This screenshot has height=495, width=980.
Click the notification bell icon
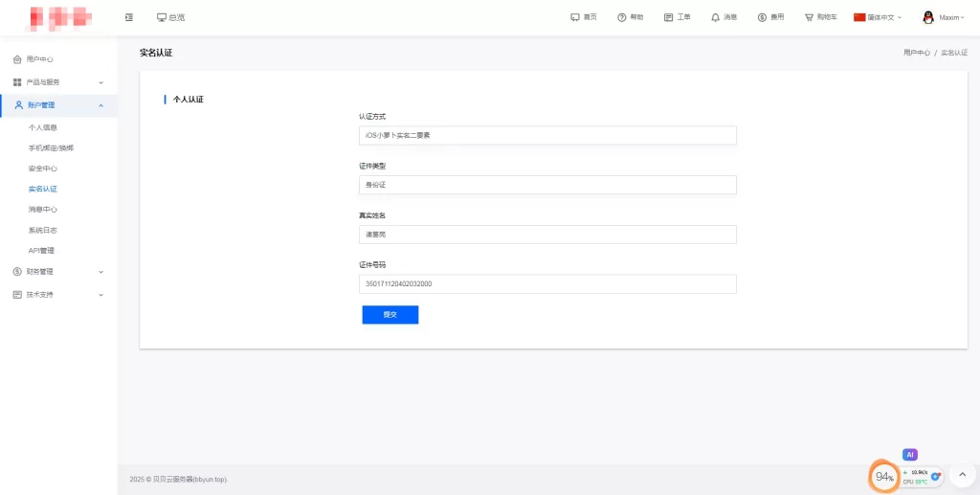point(716,17)
